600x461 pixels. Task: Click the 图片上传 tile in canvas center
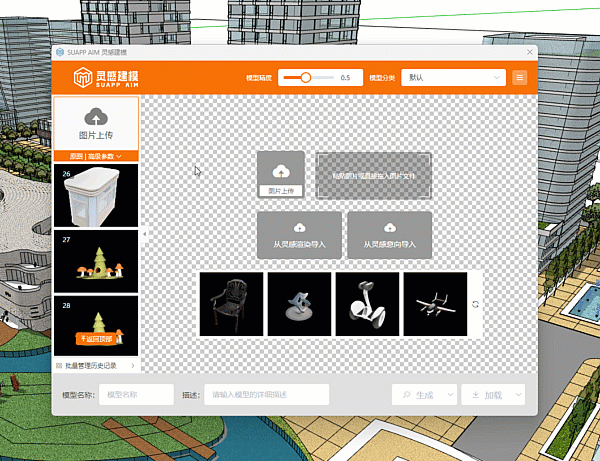(x=281, y=175)
